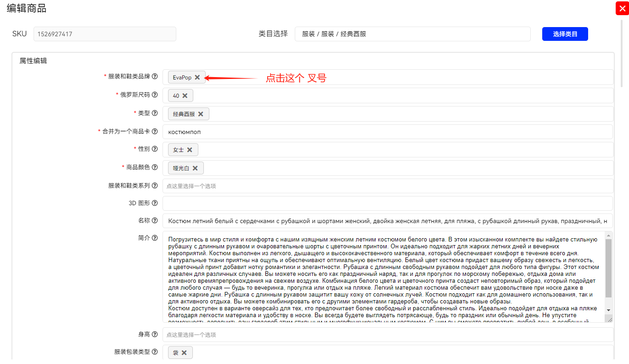Click the 简介 textarea resize handle

click(609, 319)
